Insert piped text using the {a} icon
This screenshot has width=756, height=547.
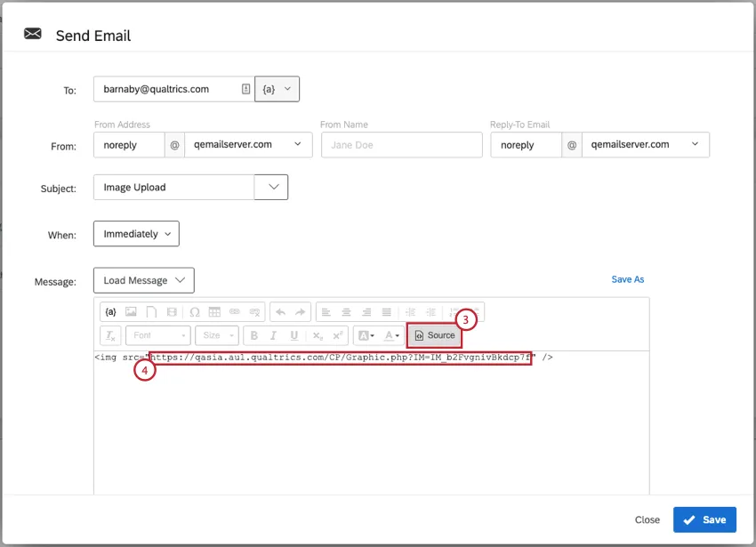point(110,312)
